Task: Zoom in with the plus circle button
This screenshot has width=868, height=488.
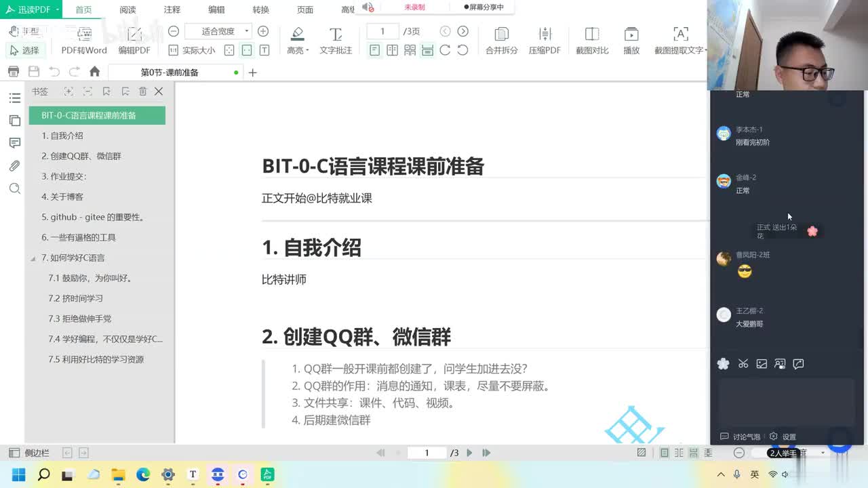Action: pos(263,31)
